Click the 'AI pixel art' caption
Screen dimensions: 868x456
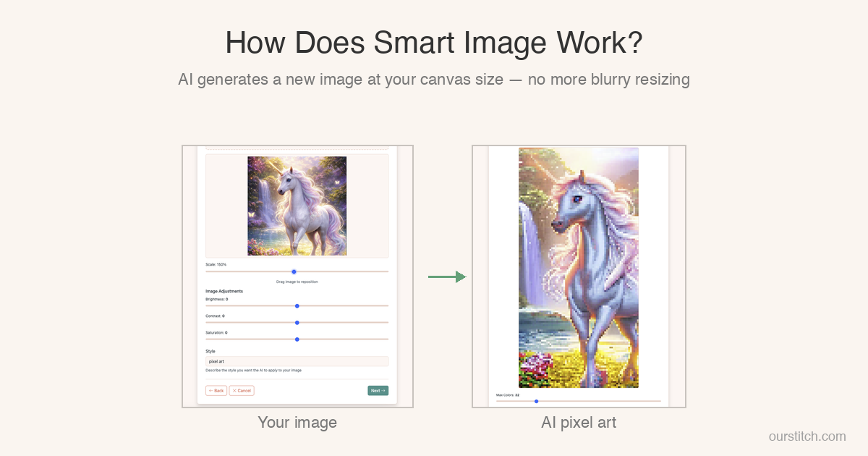pyautogui.click(x=579, y=422)
